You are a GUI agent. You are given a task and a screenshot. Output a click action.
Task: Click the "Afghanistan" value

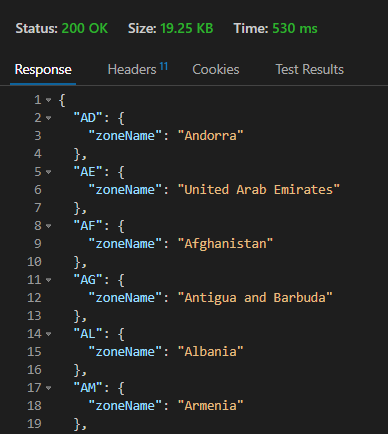pyautogui.click(x=225, y=244)
